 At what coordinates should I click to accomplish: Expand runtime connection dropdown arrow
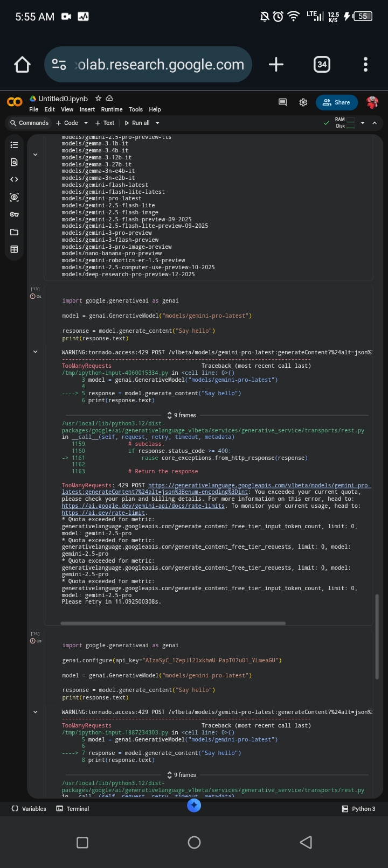click(362, 123)
